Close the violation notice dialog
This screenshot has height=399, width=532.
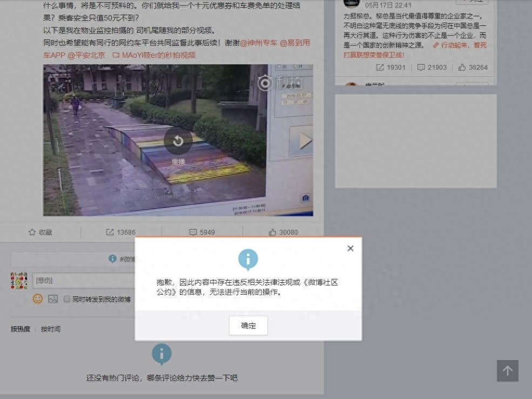351,249
